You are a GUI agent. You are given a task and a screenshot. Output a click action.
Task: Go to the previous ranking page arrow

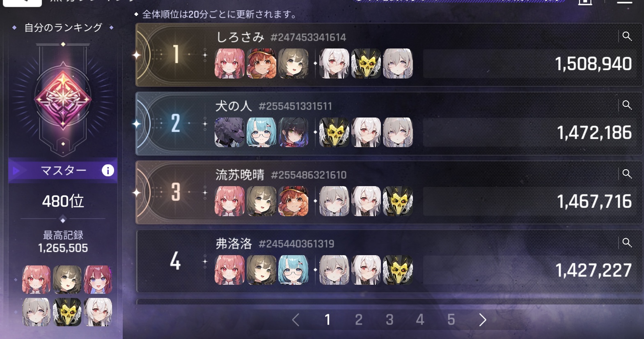[x=296, y=320]
